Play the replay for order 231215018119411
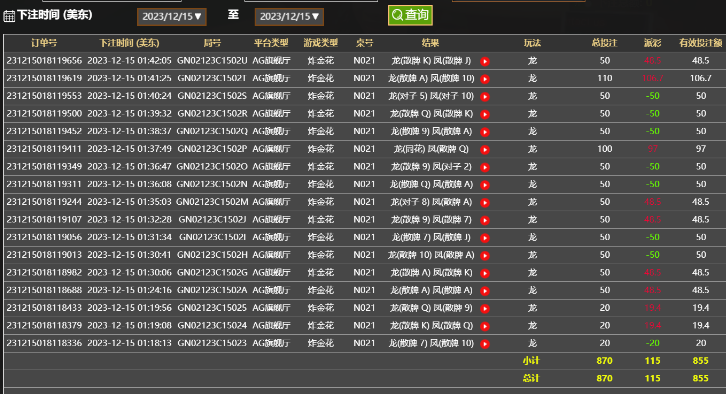The height and width of the screenshot is (394, 726). 485,150
